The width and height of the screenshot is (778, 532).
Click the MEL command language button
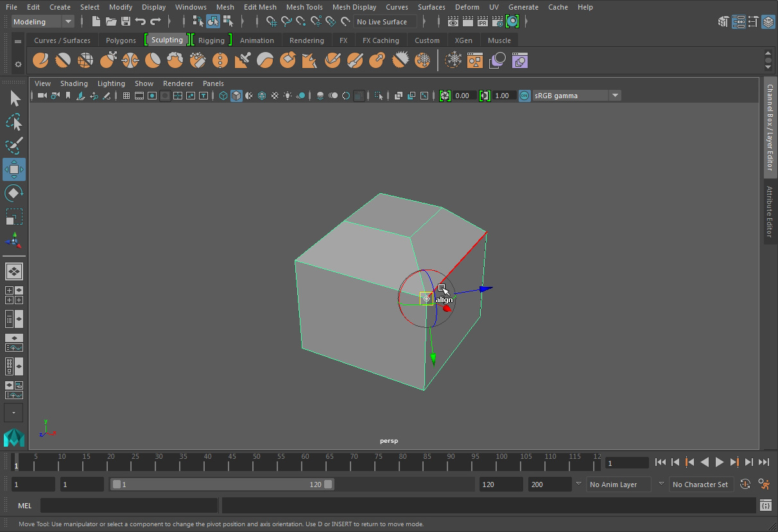pos(24,506)
